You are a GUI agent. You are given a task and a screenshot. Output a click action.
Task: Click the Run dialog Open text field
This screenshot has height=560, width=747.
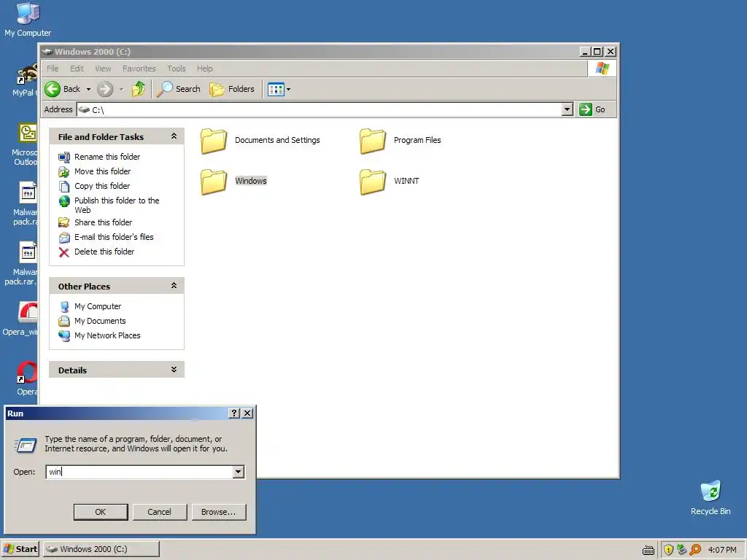[139, 472]
